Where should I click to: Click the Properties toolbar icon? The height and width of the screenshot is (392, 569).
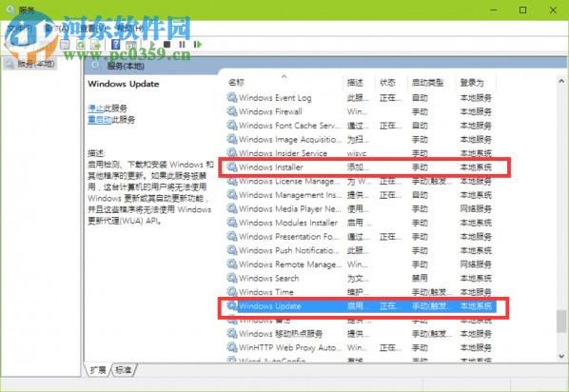pos(66,45)
